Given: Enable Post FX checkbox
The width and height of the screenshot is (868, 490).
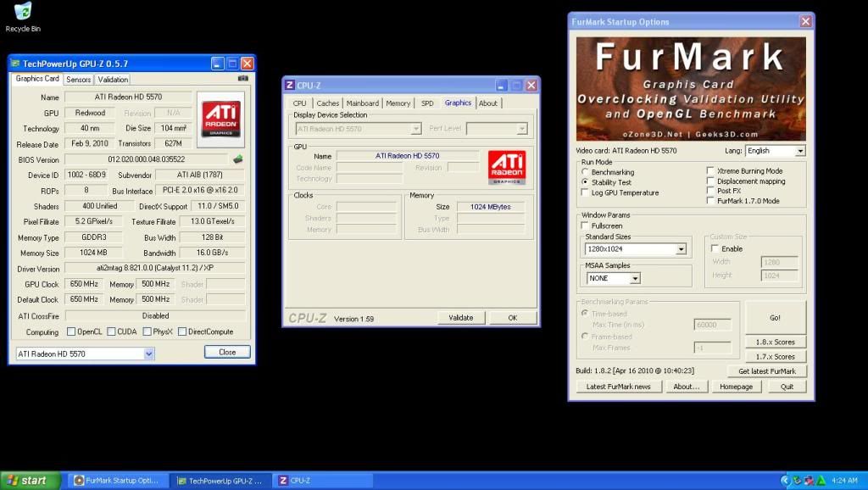Looking at the screenshot, I should [710, 191].
